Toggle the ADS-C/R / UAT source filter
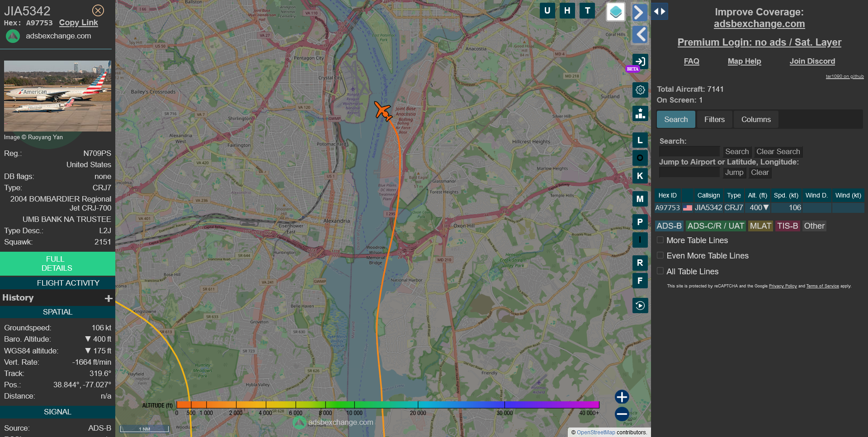This screenshot has height=437, width=868. coord(716,226)
